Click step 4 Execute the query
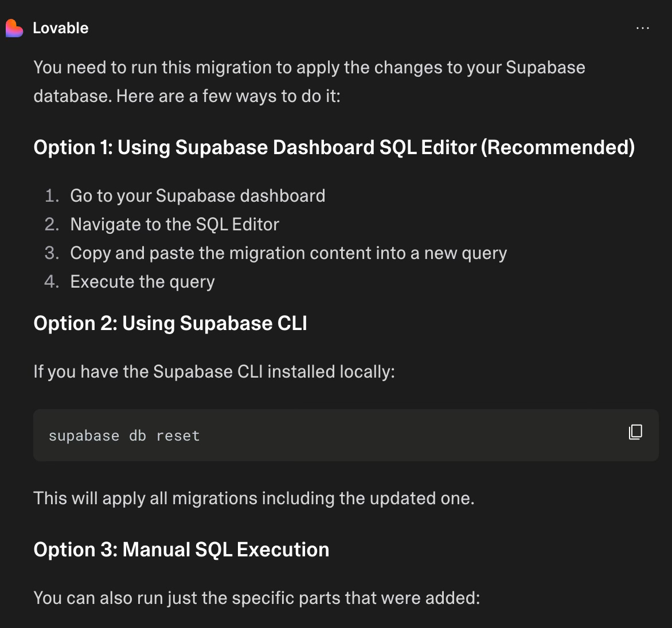 [x=142, y=282]
